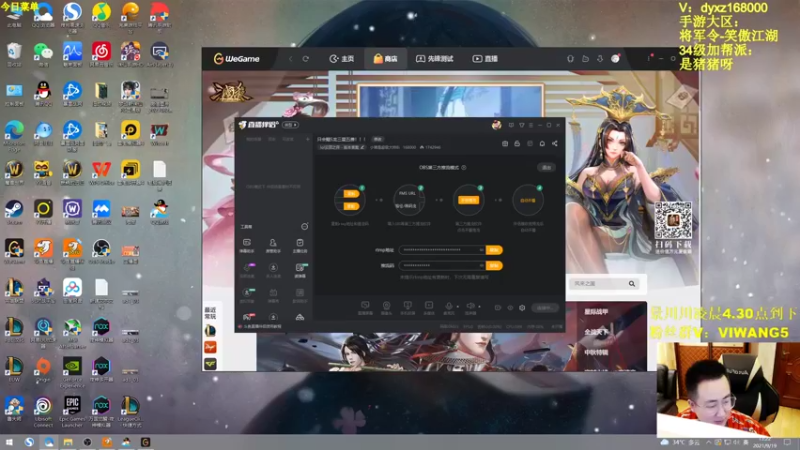This screenshot has height=450, width=800.
Task: Click camera screenshot icon in stream header
Action: point(505,144)
